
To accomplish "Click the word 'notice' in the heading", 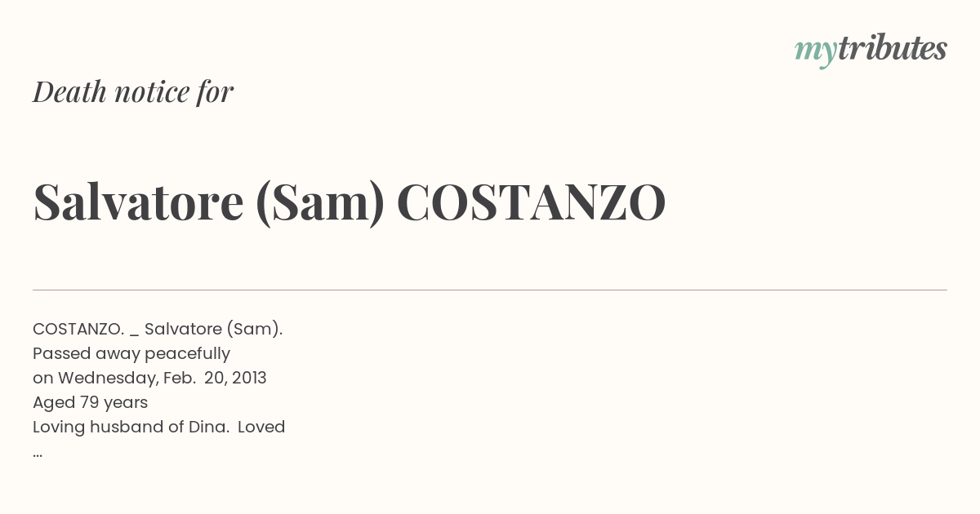I will [x=152, y=92].
